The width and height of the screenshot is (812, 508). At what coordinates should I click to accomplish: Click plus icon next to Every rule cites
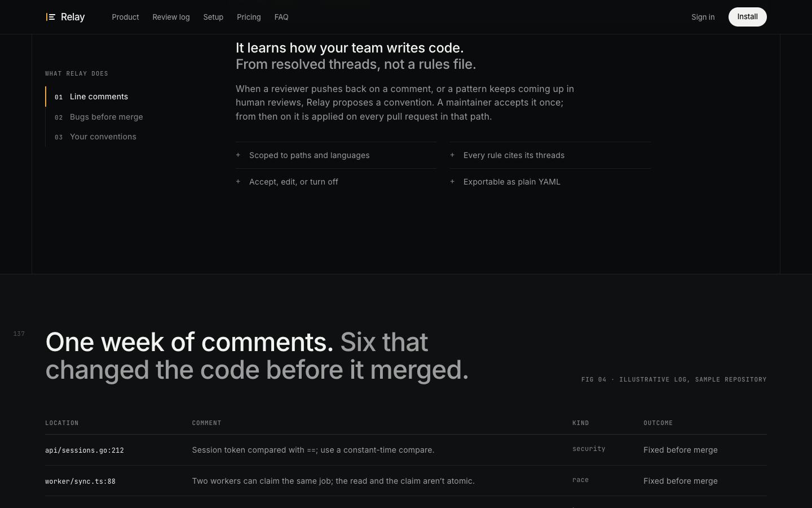point(452,155)
